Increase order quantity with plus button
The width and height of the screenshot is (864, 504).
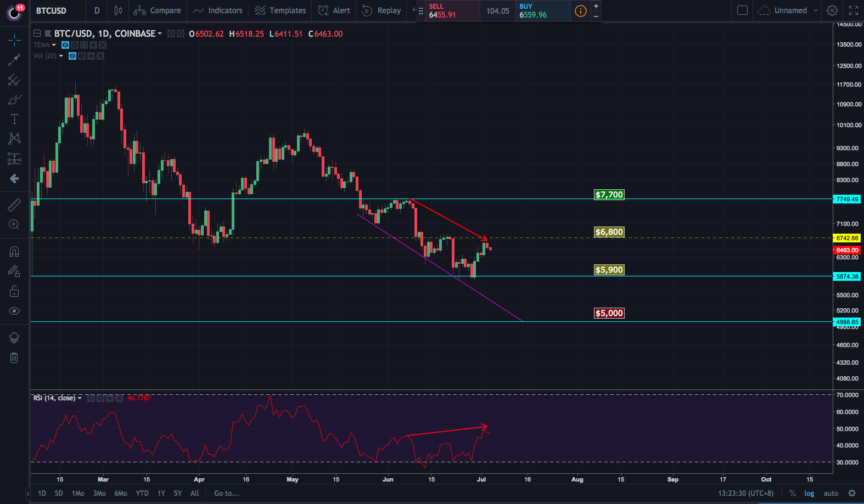[x=596, y=6]
